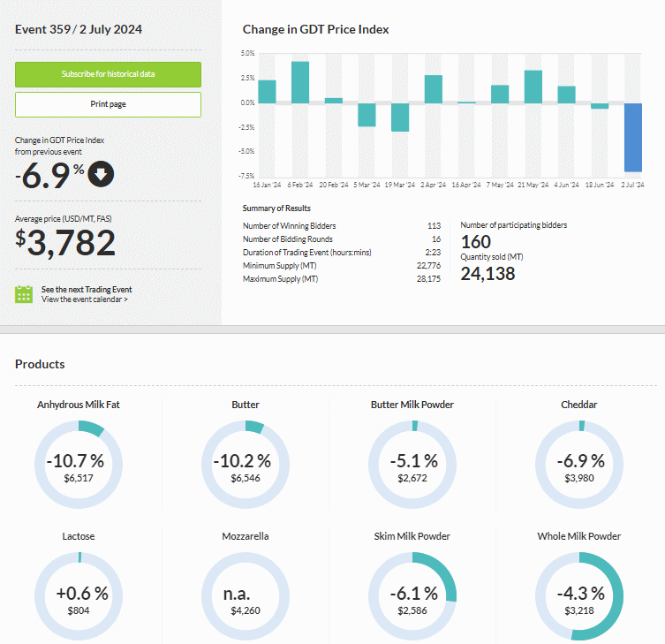Click the Duration of Trading Event row
665x644 pixels.
[342, 253]
